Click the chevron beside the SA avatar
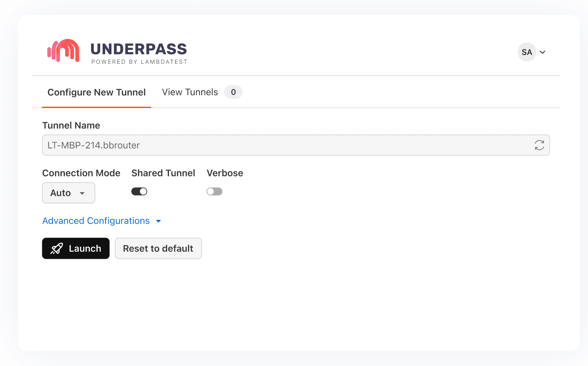The height and width of the screenshot is (366, 588). [542, 52]
